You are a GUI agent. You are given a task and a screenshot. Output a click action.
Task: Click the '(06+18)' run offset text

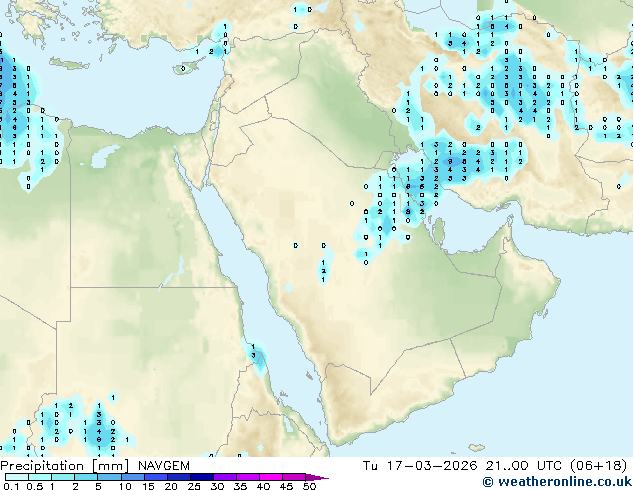(x=598, y=466)
